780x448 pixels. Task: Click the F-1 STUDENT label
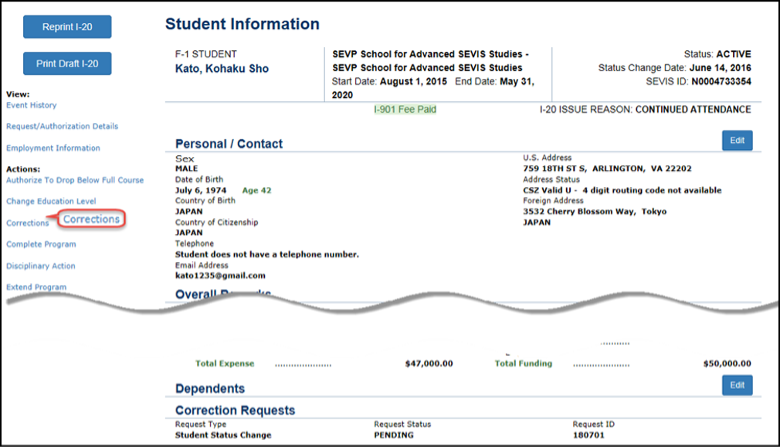point(206,54)
